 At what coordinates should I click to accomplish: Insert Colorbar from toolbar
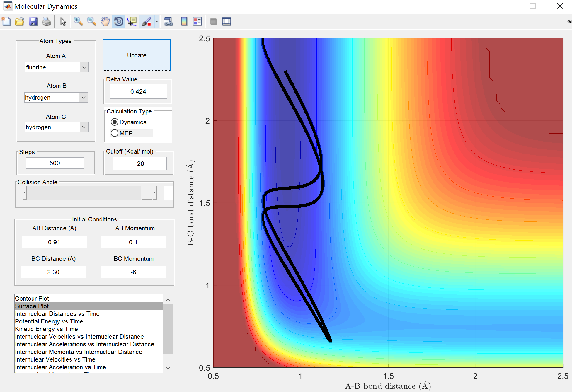[184, 22]
